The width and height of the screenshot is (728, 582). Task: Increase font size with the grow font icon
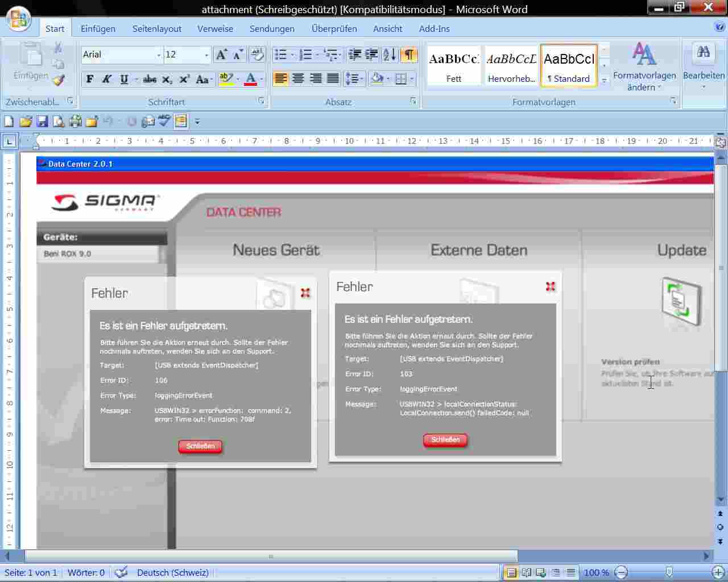click(x=221, y=55)
